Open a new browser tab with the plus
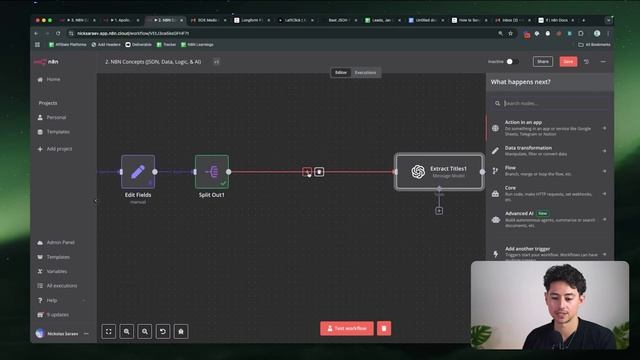Viewport: 640px width, 360px height. 583,20
